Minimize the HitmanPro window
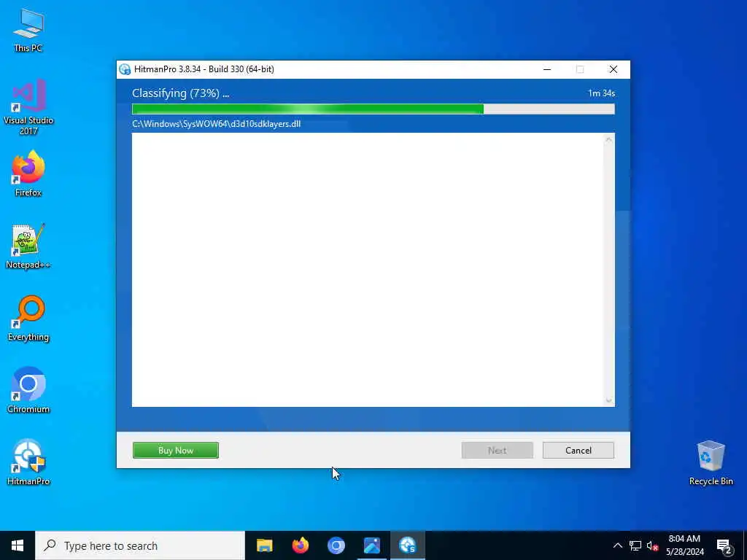The width and height of the screenshot is (747, 560). (x=547, y=69)
